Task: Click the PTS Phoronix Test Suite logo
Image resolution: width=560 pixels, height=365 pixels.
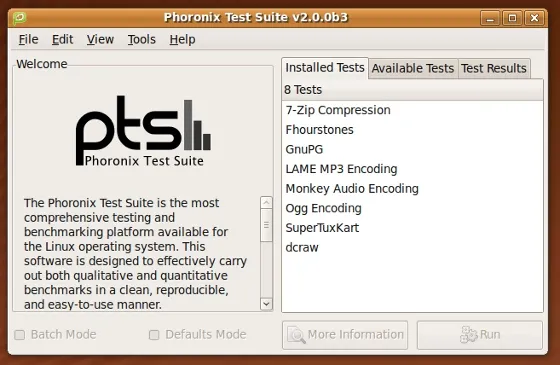Action: pos(143,131)
